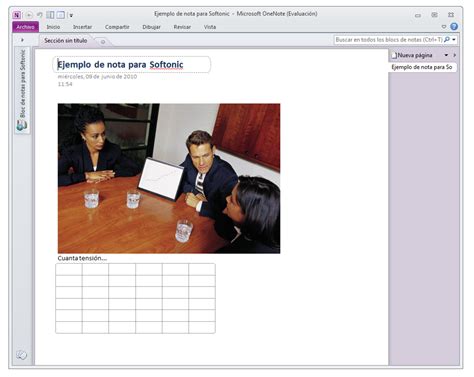This screenshot has width=474, height=377.
Task: Click the OneNote application icon in title bar
Action: (x=16, y=15)
